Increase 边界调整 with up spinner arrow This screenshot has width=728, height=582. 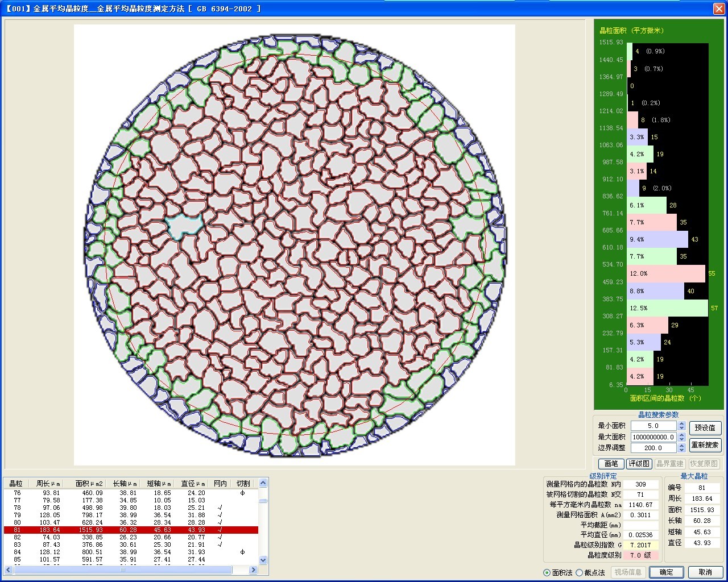681,446
